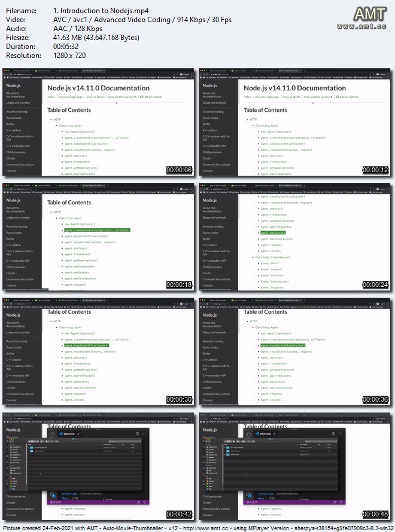
Task: Select the VS Code Welcome tab in 00:00:42 frame
Action: 69,434
